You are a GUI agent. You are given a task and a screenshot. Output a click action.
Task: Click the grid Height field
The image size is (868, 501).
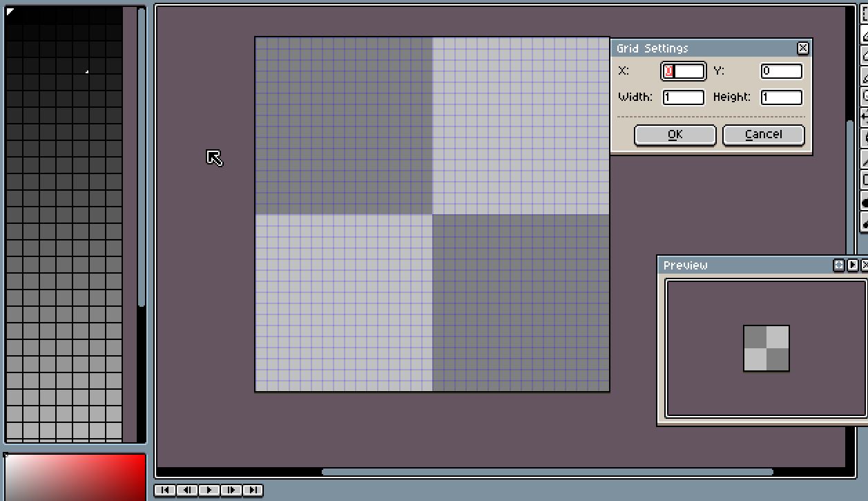[782, 97]
